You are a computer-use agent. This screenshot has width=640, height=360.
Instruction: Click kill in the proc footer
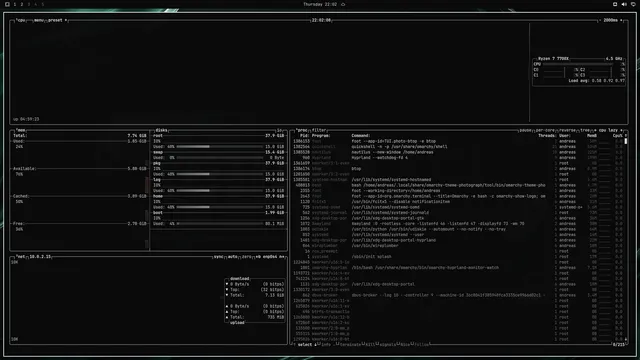click(x=370, y=344)
